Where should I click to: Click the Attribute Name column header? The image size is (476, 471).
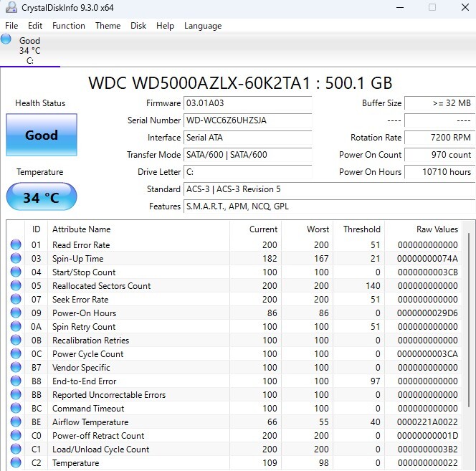pyautogui.click(x=82, y=229)
